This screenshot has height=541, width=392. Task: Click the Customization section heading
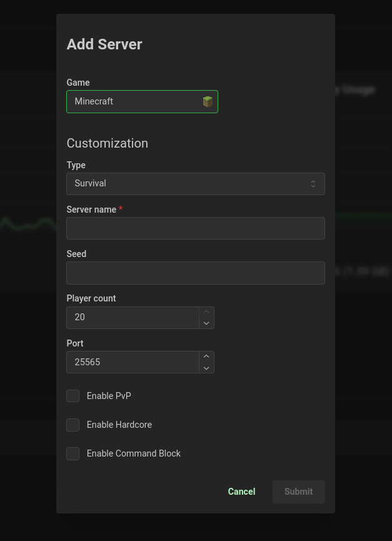(107, 143)
